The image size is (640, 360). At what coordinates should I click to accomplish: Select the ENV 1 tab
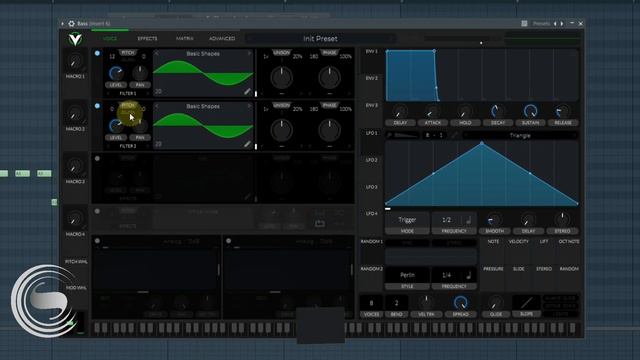pyautogui.click(x=371, y=51)
